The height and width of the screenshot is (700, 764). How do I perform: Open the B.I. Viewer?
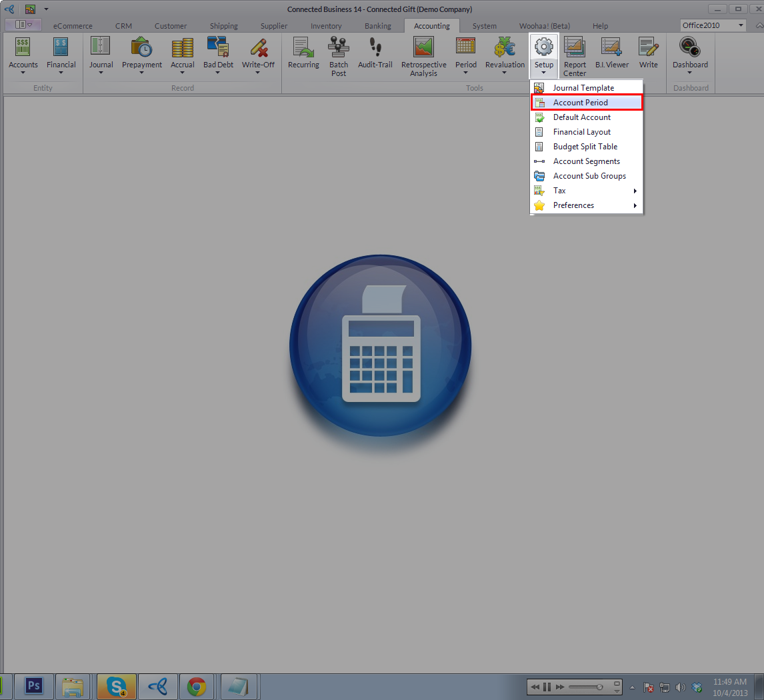click(611, 55)
